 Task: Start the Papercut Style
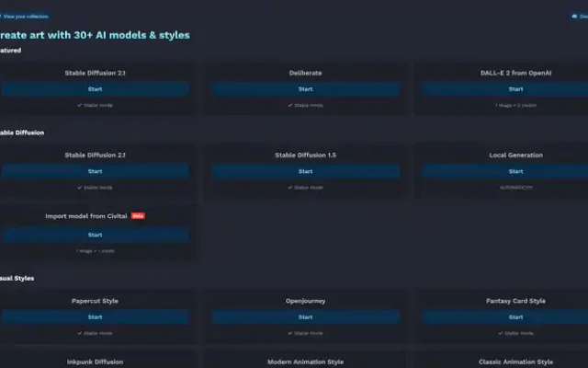point(95,316)
